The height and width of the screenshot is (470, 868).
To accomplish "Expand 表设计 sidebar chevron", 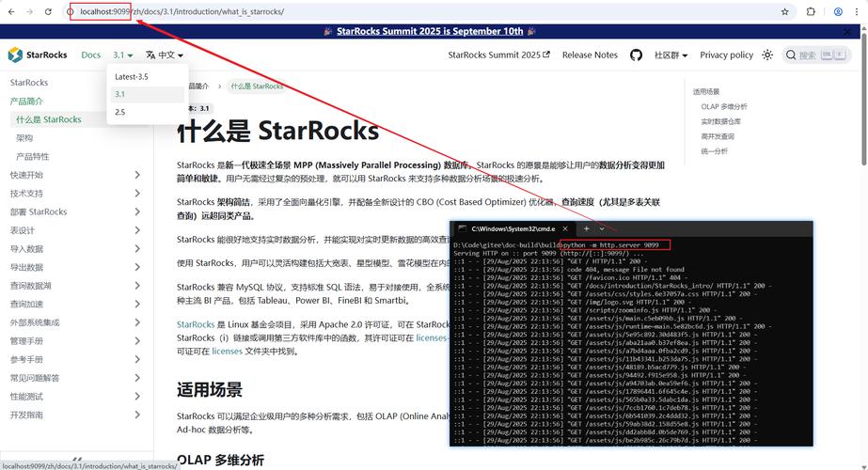I will click(137, 230).
